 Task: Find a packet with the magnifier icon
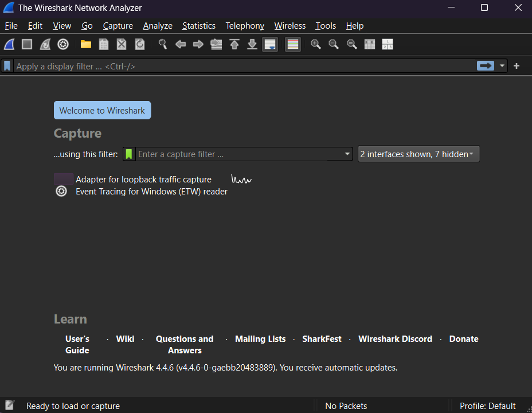163,44
